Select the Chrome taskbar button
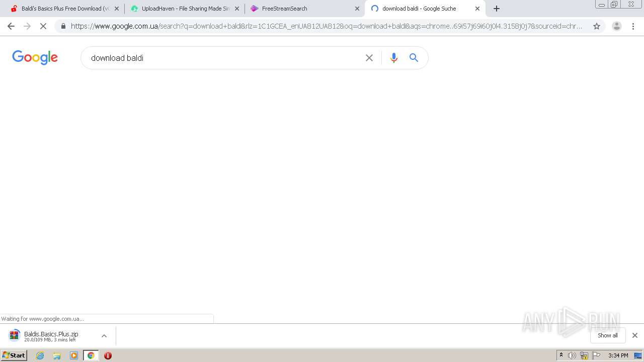This screenshot has width=644, height=362. tap(91, 355)
